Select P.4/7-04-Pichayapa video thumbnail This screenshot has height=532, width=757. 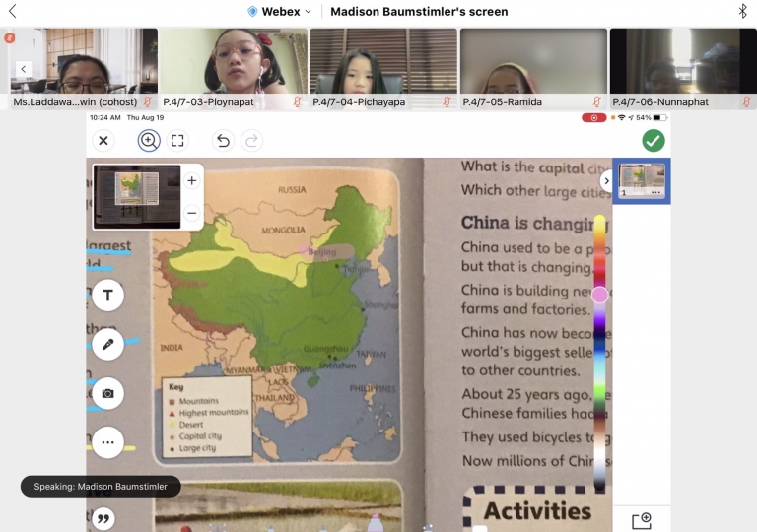pos(383,68)
